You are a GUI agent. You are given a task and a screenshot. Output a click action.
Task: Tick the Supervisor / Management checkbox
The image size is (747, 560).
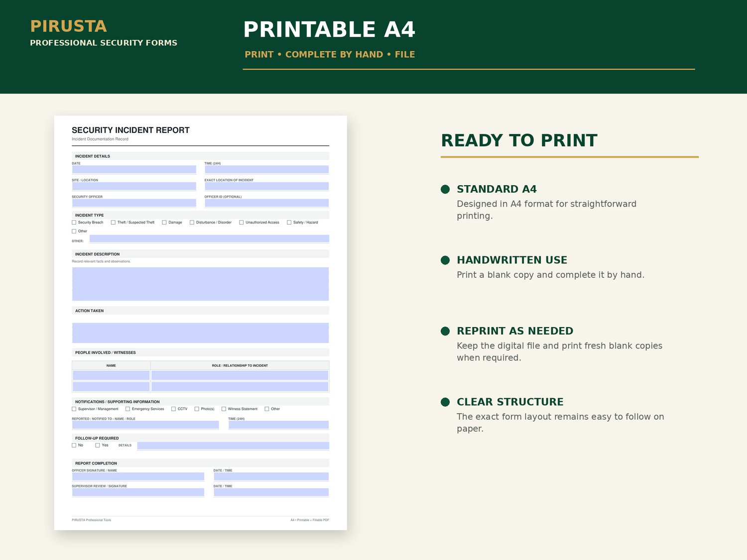74,409
